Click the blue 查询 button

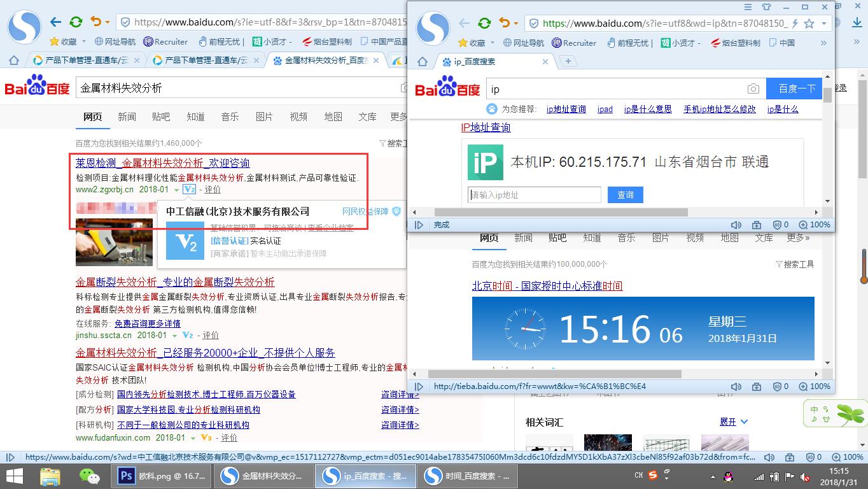(x=626, y=195)
